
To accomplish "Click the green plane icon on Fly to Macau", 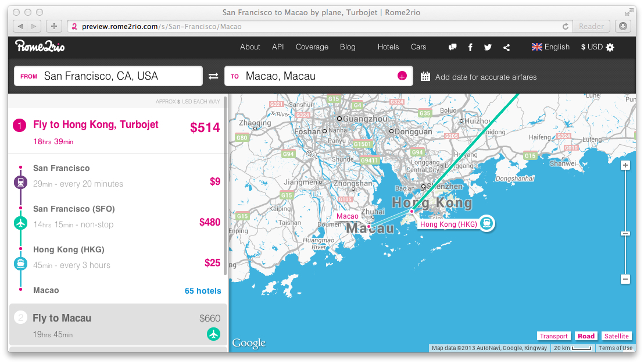I will point(213,334).
